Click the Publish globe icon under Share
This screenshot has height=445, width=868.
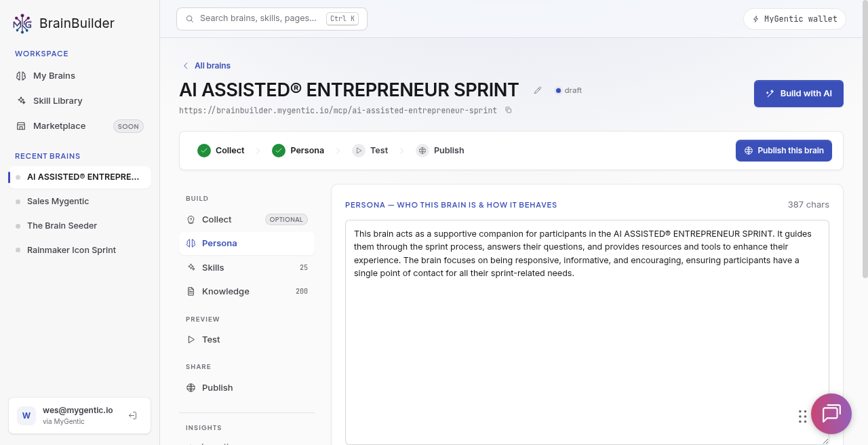[191, 388]
